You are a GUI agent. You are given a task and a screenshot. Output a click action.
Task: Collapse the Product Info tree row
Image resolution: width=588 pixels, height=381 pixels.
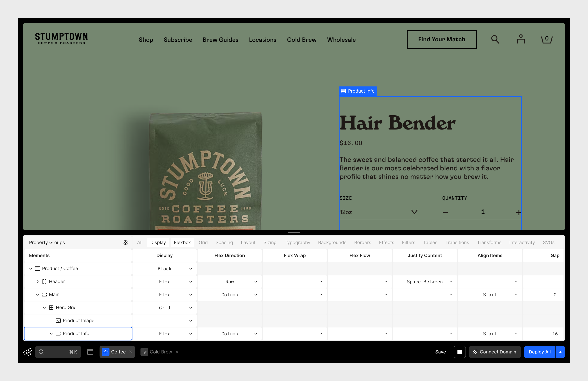pos(51,334)
